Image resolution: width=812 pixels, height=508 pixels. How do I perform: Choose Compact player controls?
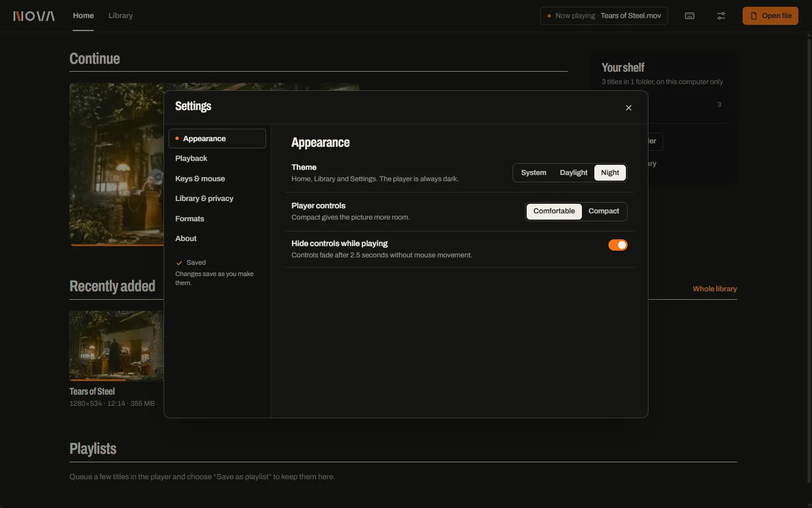tap(604, 211)
